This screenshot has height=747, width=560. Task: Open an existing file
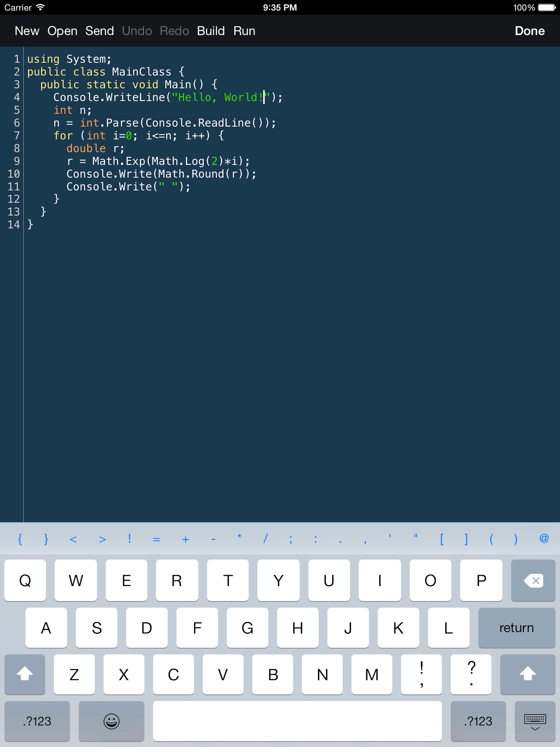(62, 31)
